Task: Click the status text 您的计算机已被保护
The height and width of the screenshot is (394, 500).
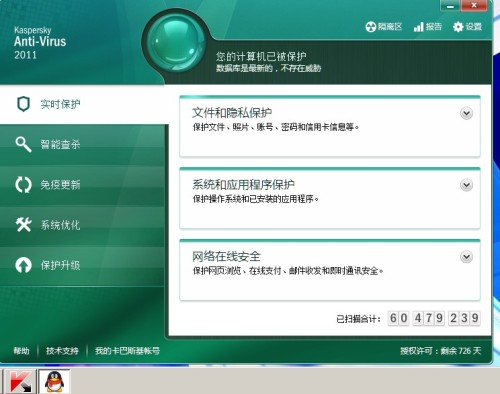Action: click(261, 56)
